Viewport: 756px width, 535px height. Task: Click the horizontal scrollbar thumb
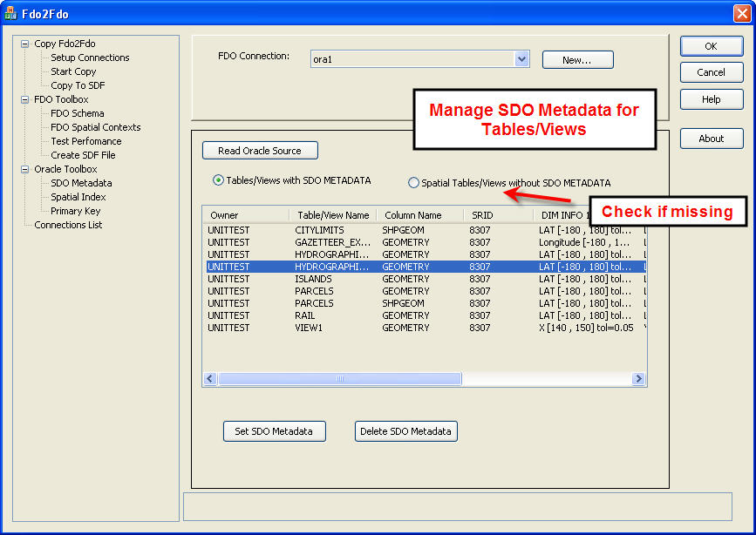[339, 379]
